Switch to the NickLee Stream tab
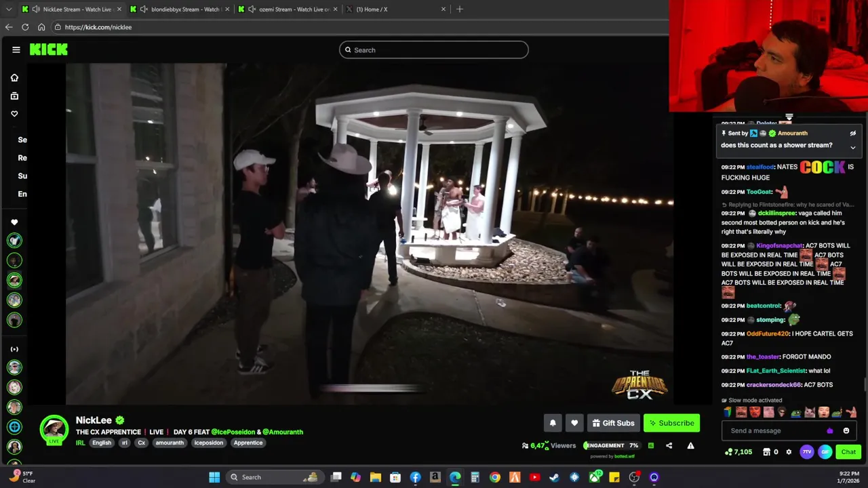The height and width of the screenshot is (488, 868). (x=72, y=9)
